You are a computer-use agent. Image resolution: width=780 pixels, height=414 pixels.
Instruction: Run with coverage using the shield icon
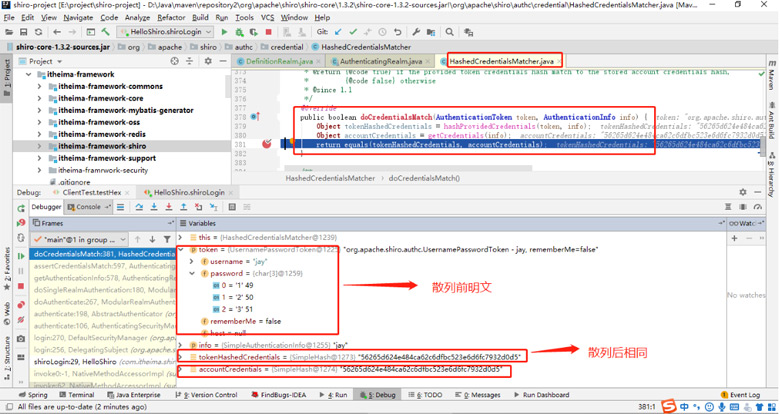[254, 32]
